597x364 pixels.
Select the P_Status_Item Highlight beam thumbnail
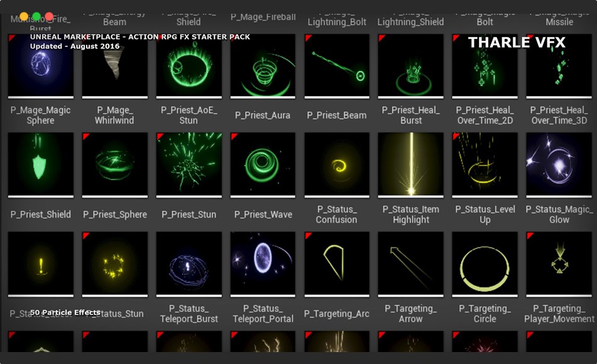point(411,164)
